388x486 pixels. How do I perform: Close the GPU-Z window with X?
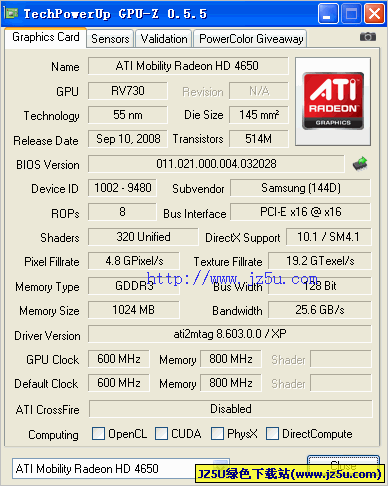374,14
